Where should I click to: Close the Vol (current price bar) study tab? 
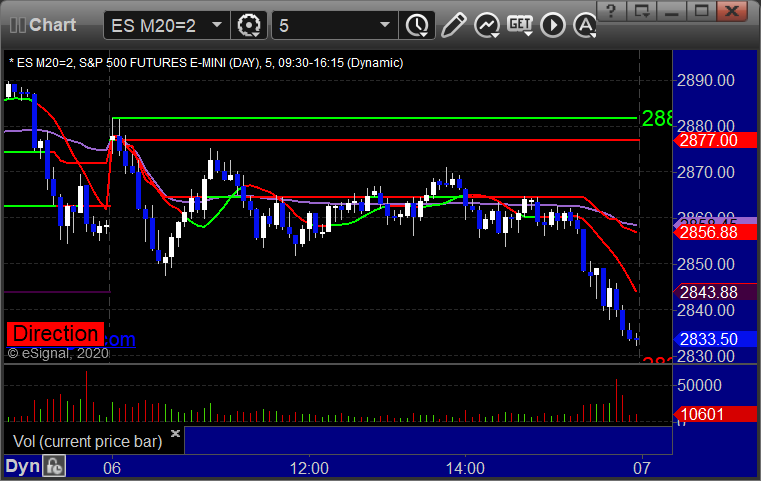[x=175, y=433]
